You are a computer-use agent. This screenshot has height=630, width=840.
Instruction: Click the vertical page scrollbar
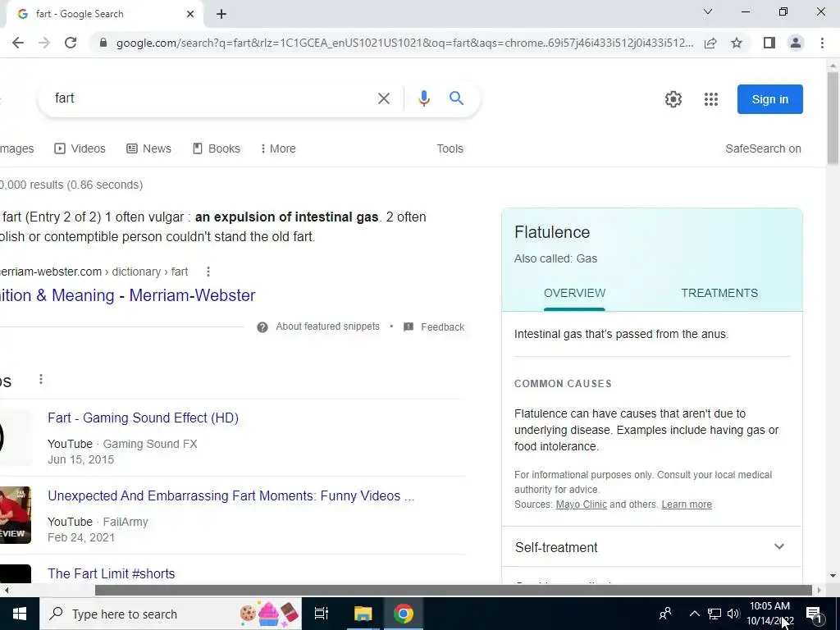[833, 118]
